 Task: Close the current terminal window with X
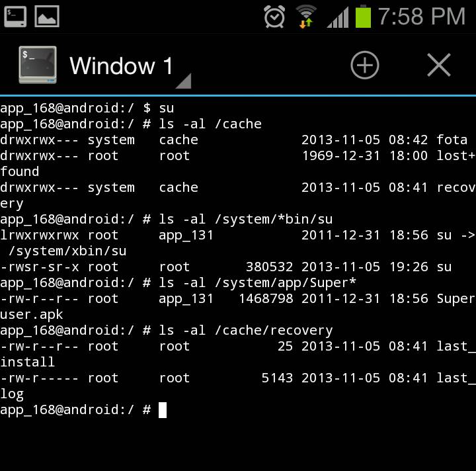(x=439, y=65)
